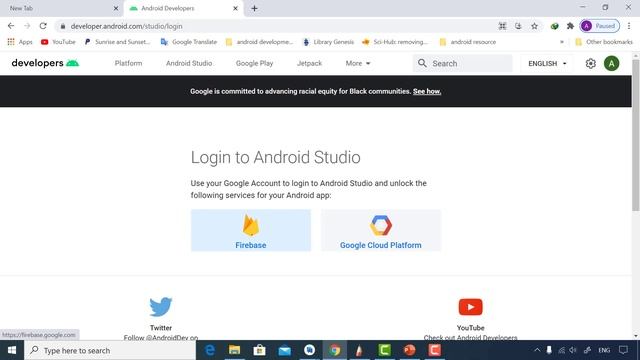
Task: Click the ENG language indicator
Action: point(604,350)
